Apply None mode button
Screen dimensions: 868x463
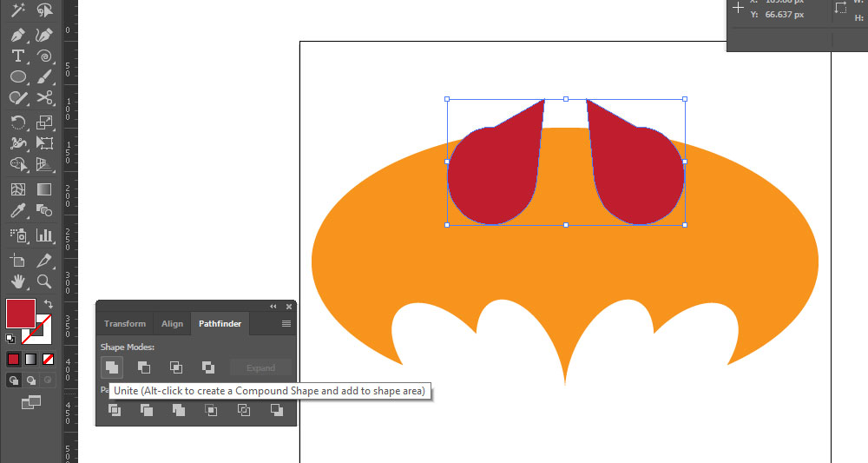pyautogui.click(x=48, y=360)
